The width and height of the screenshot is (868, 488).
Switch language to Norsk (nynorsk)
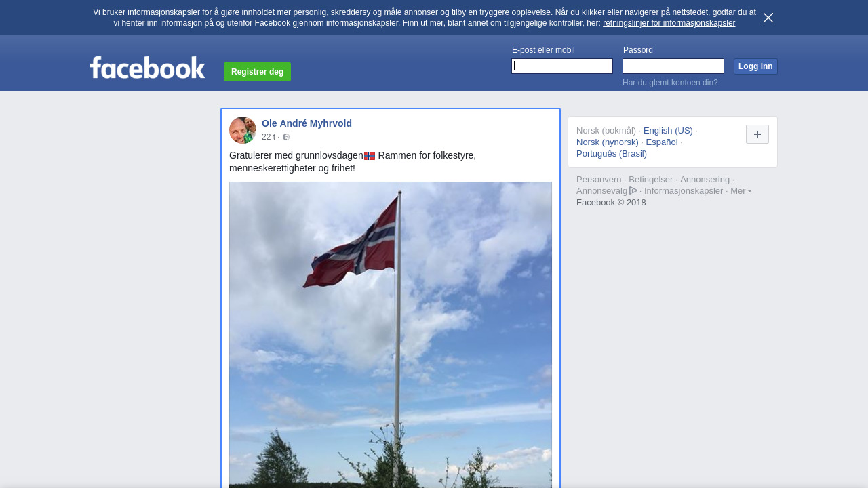point(608,142)
